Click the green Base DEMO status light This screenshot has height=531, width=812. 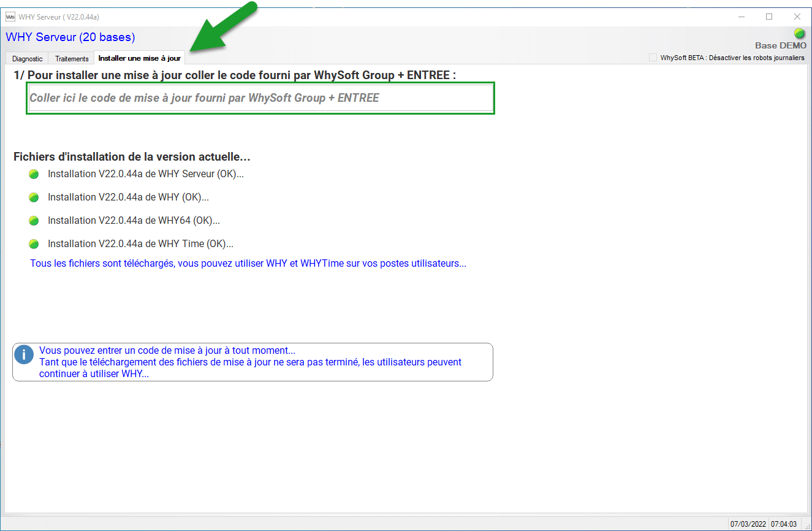tap(799, 34)
